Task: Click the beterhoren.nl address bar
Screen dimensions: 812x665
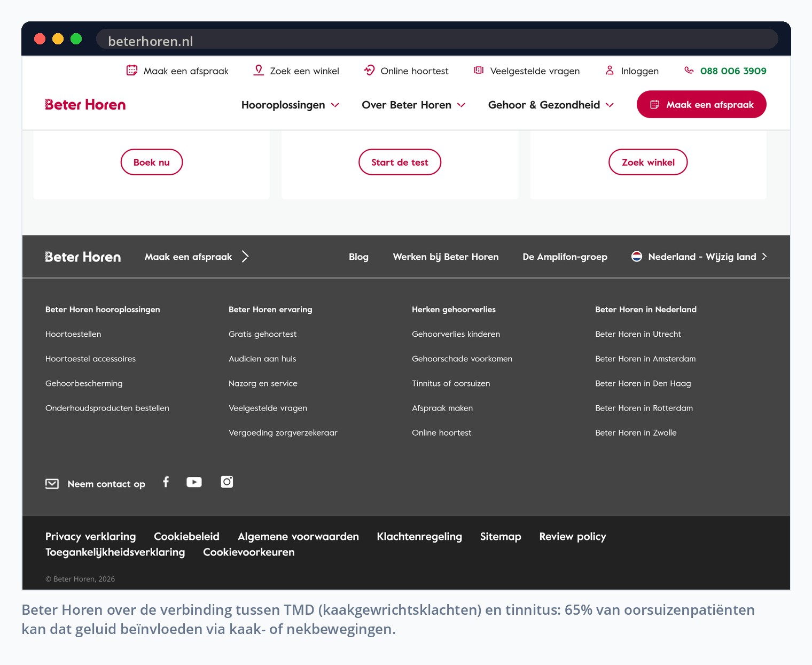Action: (437, 41)
